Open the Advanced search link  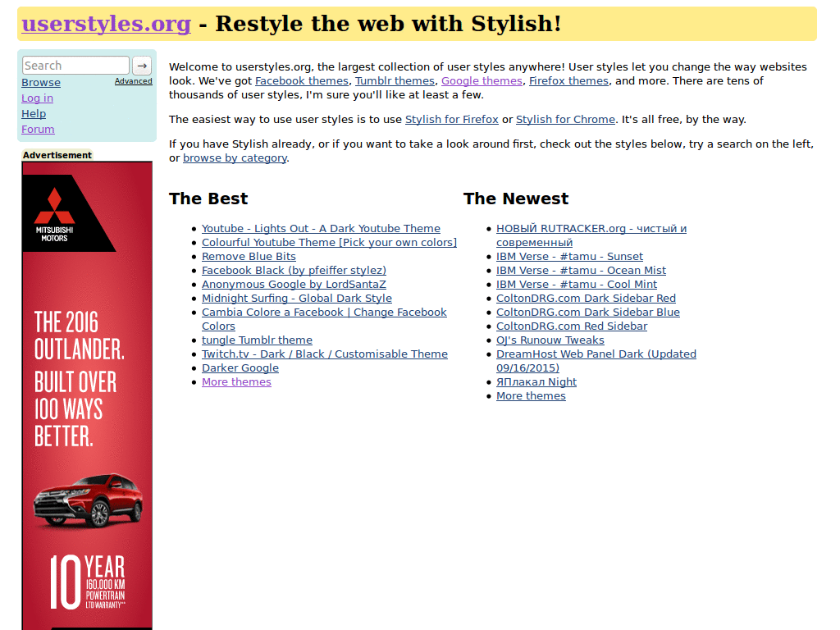click(134, 81)
